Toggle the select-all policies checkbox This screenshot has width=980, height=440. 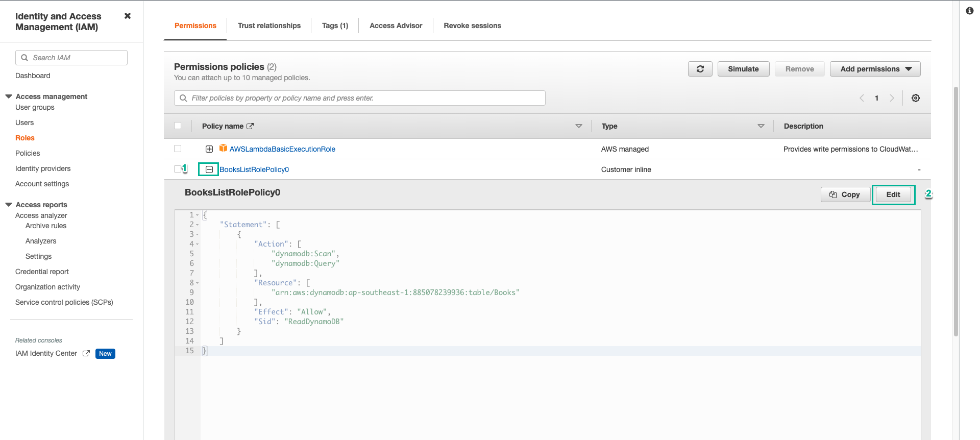coord(178,126)
